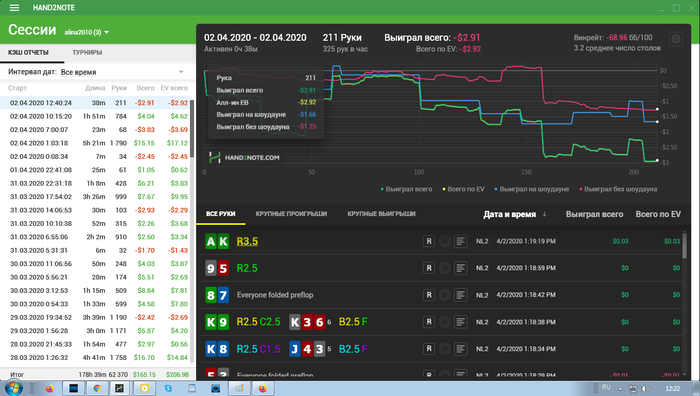Click the play icon for the 87 hand
The image size is (700, 396).
pyautogui.click(x=445, y=295)
